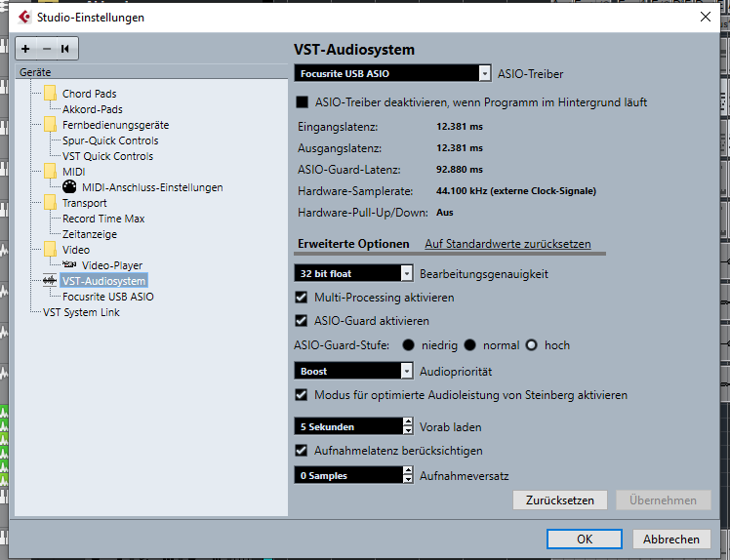Viewport: 730px width, 560px height.
Task: Click the Cubase logo in title bar
Action: (x=24, y=18)
